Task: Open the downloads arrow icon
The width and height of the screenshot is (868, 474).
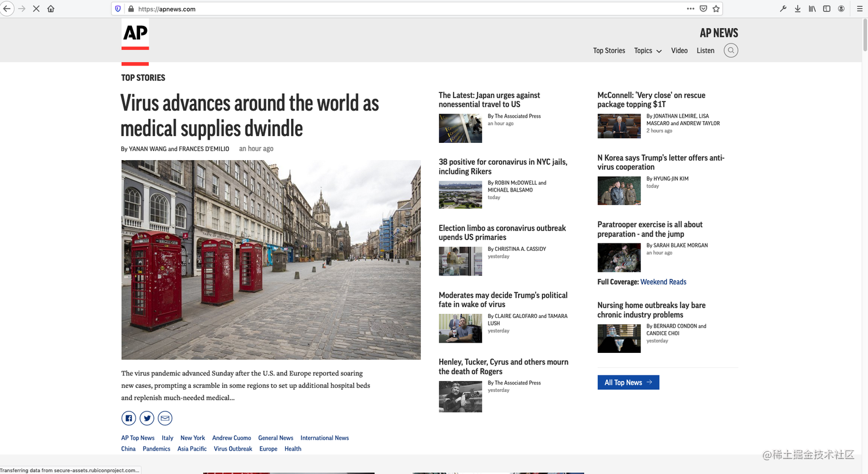Action: coord(797,9)
